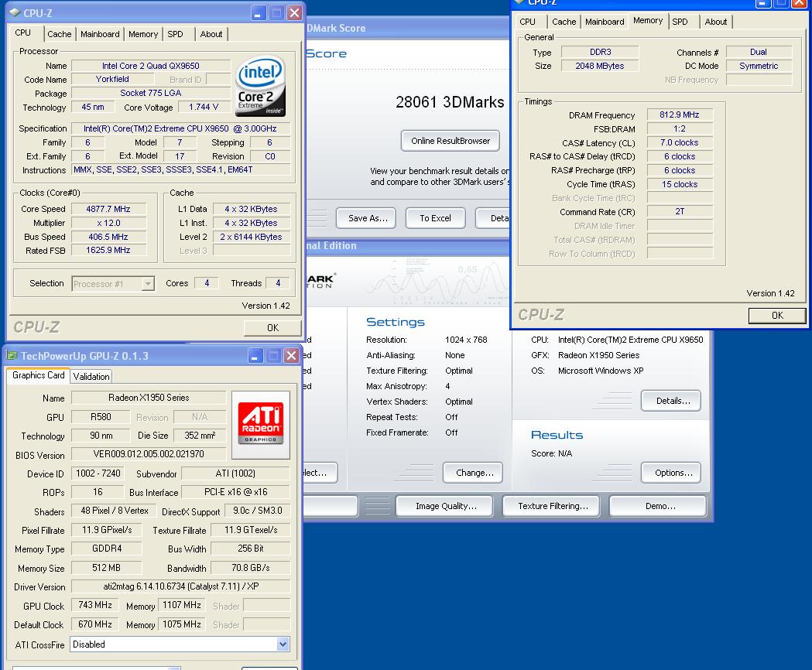Expand the Processor #1 selection dropdown
This screenshot has width=812, height=670.
[148, 284]
